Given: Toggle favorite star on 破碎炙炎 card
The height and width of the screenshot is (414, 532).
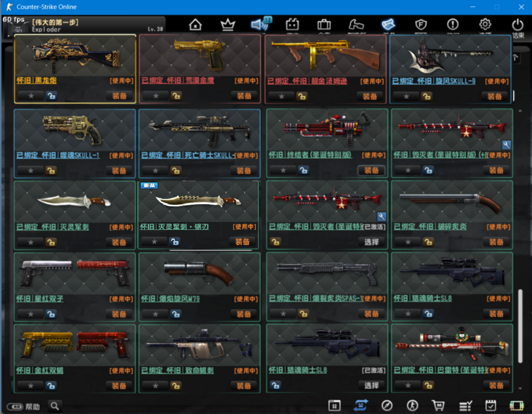Looking at the screenshot, I should (408, 242).
